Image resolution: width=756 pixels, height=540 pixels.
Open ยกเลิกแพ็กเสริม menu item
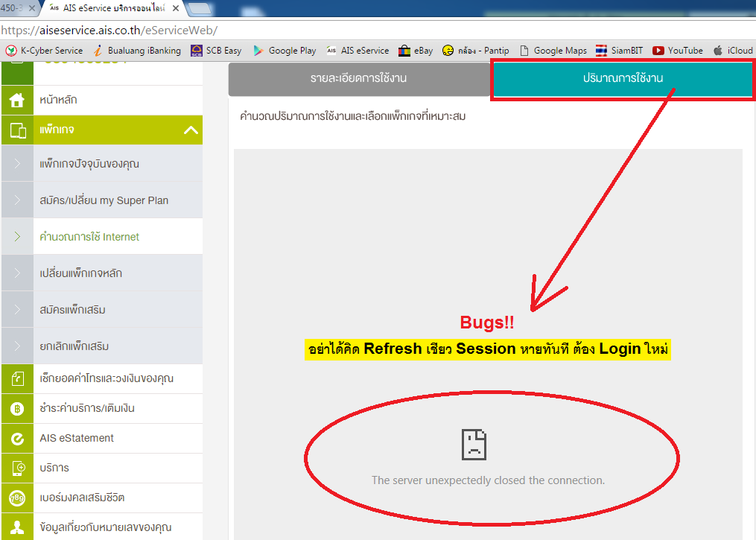(102, 346)
